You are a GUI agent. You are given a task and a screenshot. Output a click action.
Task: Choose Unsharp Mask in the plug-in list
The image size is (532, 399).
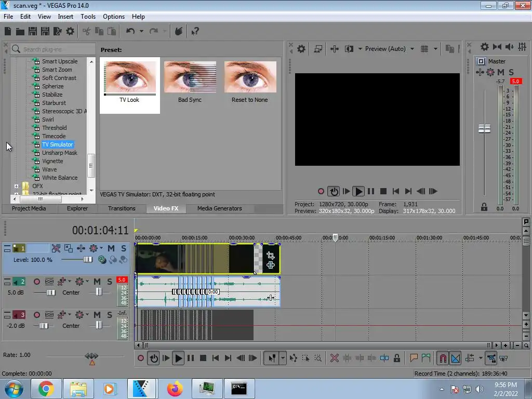(x=60, y=153)
